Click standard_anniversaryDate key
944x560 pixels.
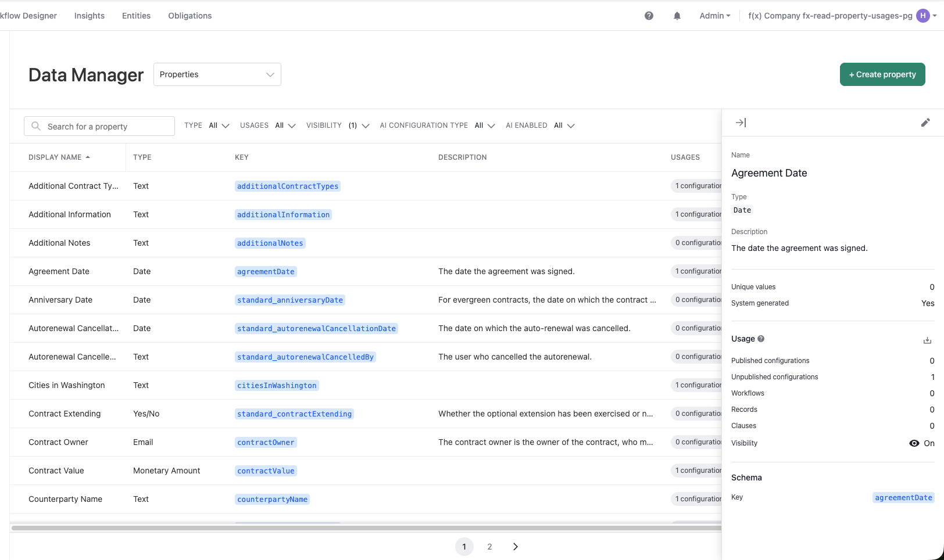(x=290, y=300)
